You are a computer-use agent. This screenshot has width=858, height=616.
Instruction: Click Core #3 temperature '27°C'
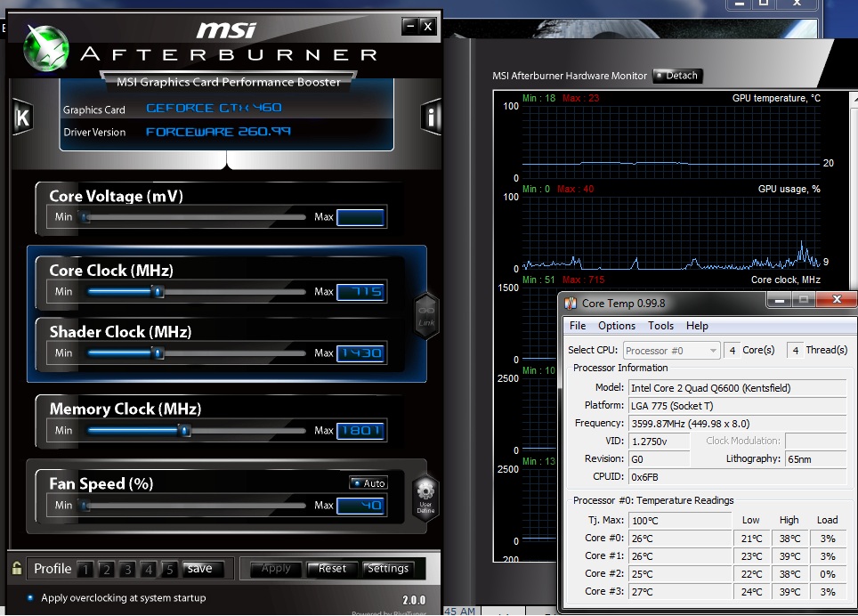tap(680, 592)
